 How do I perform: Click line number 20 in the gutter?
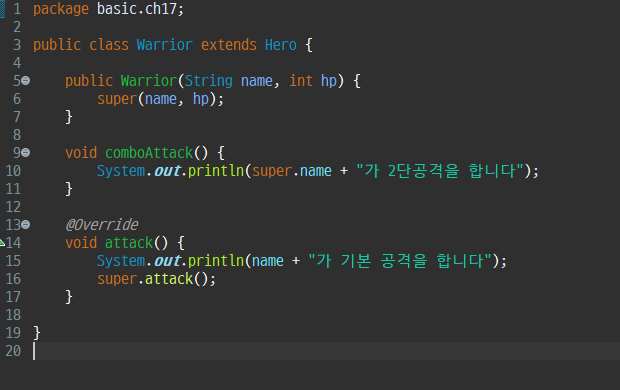click(13, 351)
